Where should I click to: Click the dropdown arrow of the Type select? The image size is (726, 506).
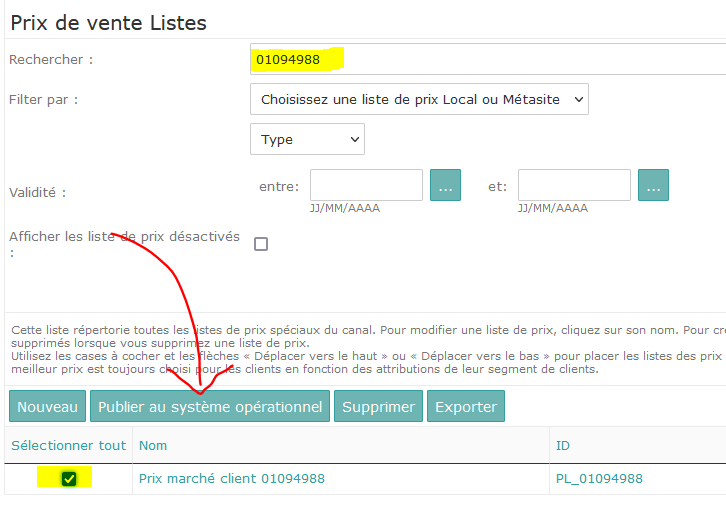click(x=355, y=139)
